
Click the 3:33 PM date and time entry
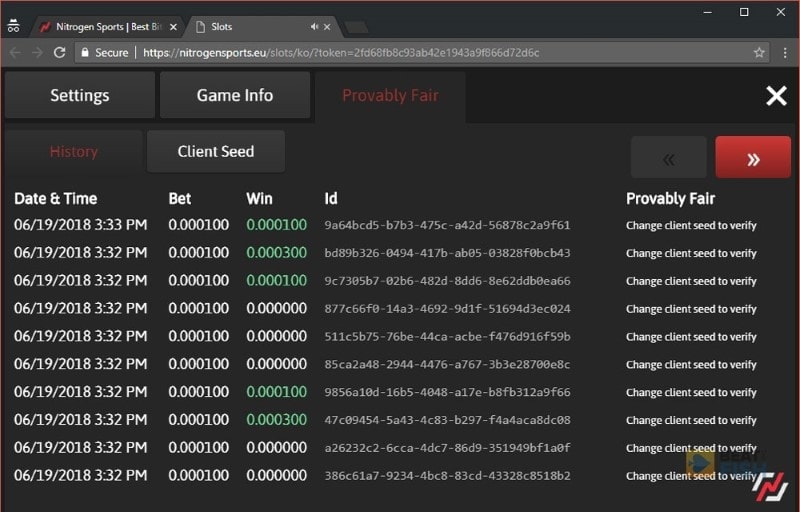pyautogui.click(x=81, y=225)
